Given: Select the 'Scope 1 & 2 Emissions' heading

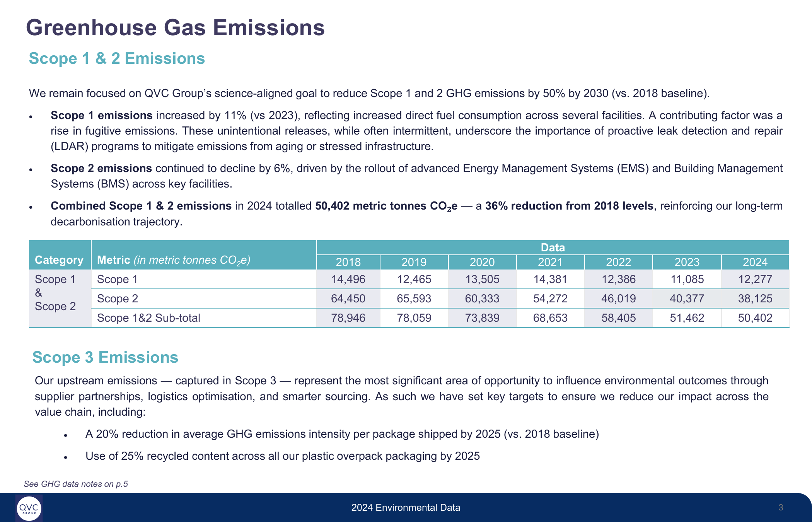Looking at the screenshot, I should pyautogui.click(x=117, y=58).
